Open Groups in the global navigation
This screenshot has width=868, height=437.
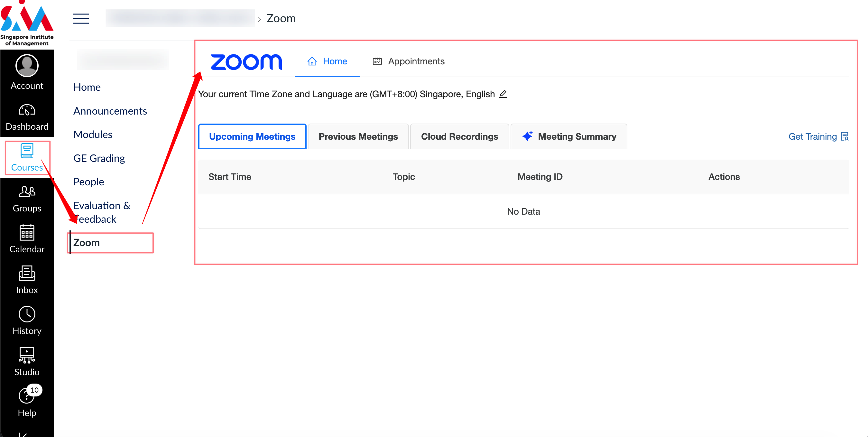tap(27, 199)
